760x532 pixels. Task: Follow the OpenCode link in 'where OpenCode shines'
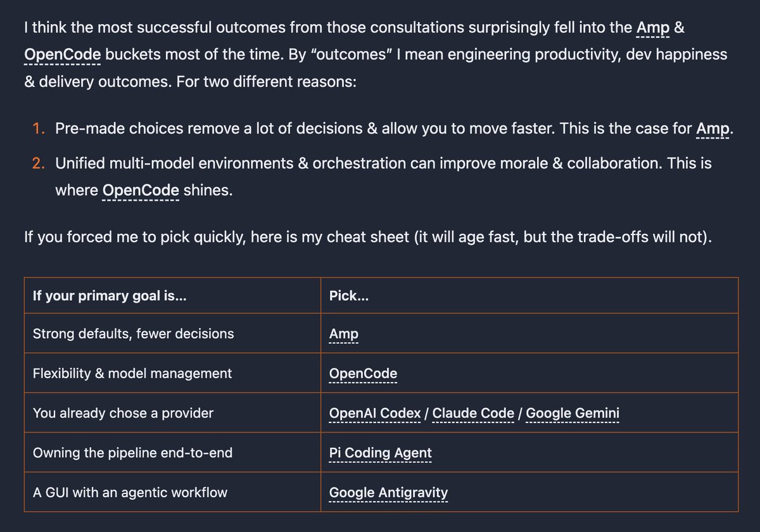coord(141,190)
